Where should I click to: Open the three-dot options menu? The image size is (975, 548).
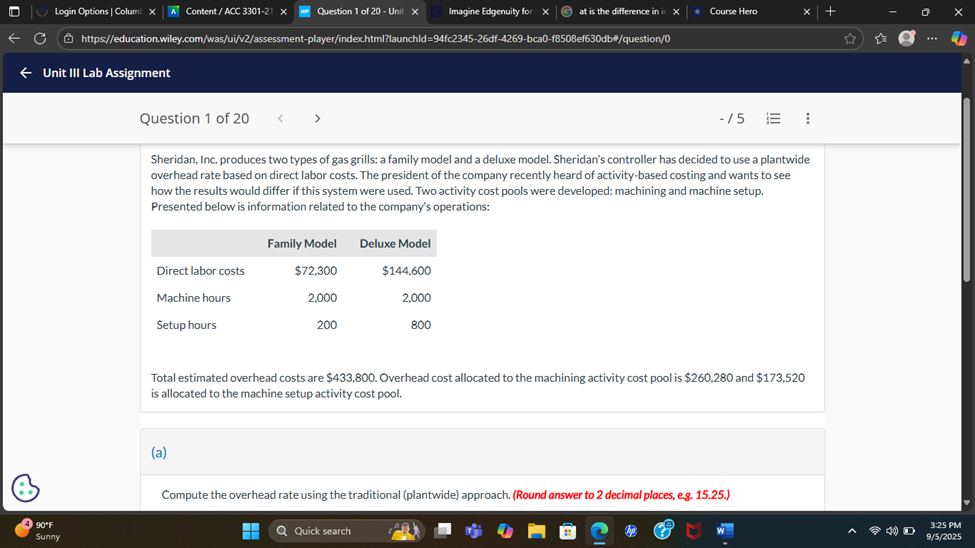(808, 118)
